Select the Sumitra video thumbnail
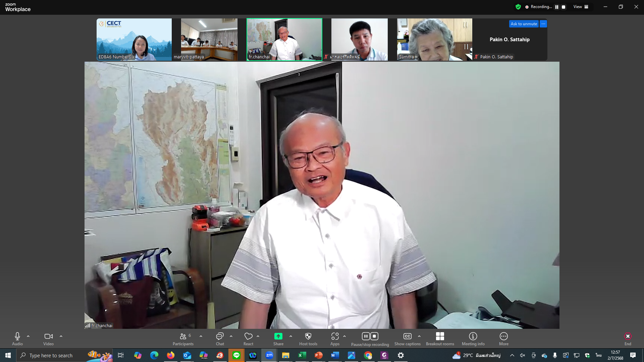The image size is (644, 362). (434, 40)
